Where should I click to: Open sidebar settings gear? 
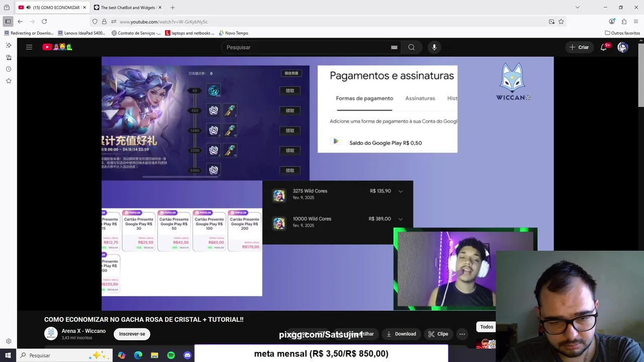point(9,341)
